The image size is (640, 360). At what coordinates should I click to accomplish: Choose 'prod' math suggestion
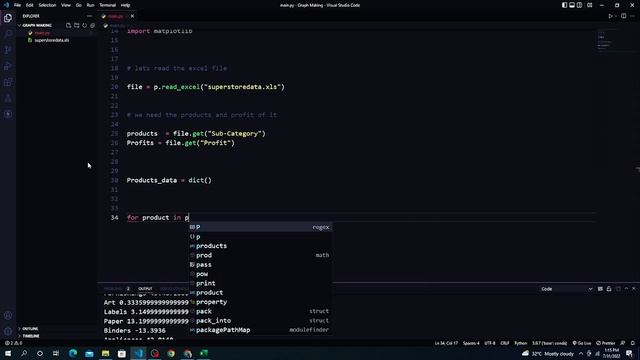click(x=260, y=255)
